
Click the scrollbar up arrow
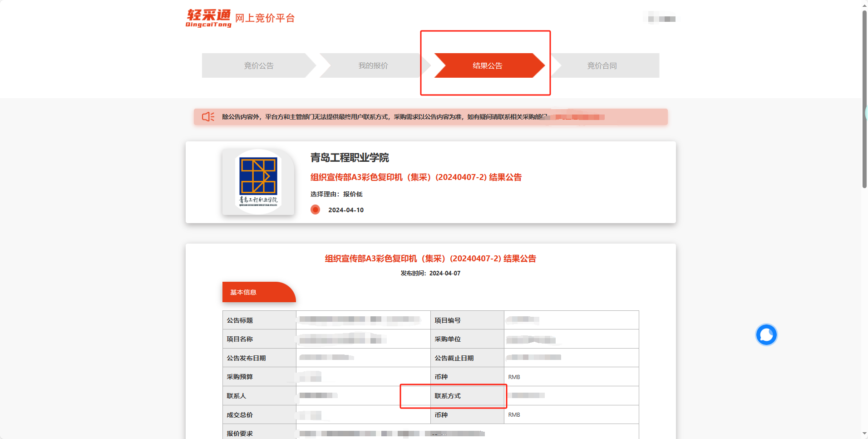(864, 5)
